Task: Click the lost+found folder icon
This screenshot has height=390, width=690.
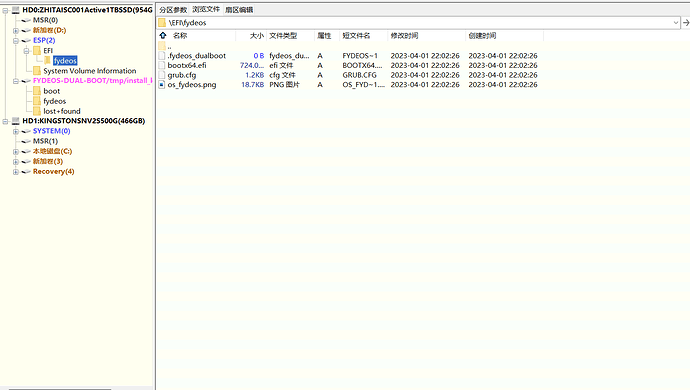Action: pyautogui.click(x=37, y=111)
